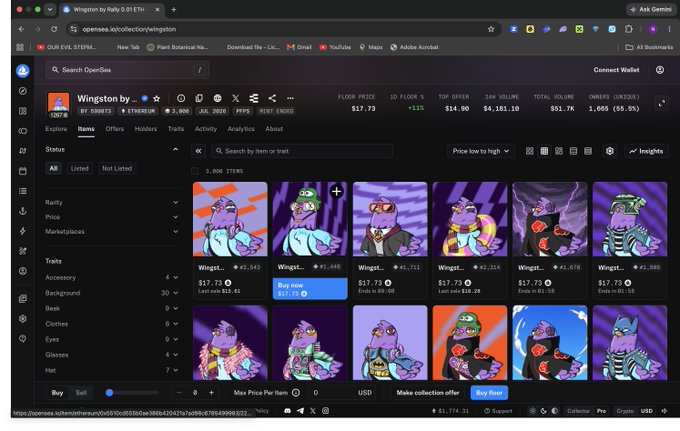Focus the Search by item or trait field
Image resolution: width=680 pixels, height=431 pixels.
(x=302, y=151)
